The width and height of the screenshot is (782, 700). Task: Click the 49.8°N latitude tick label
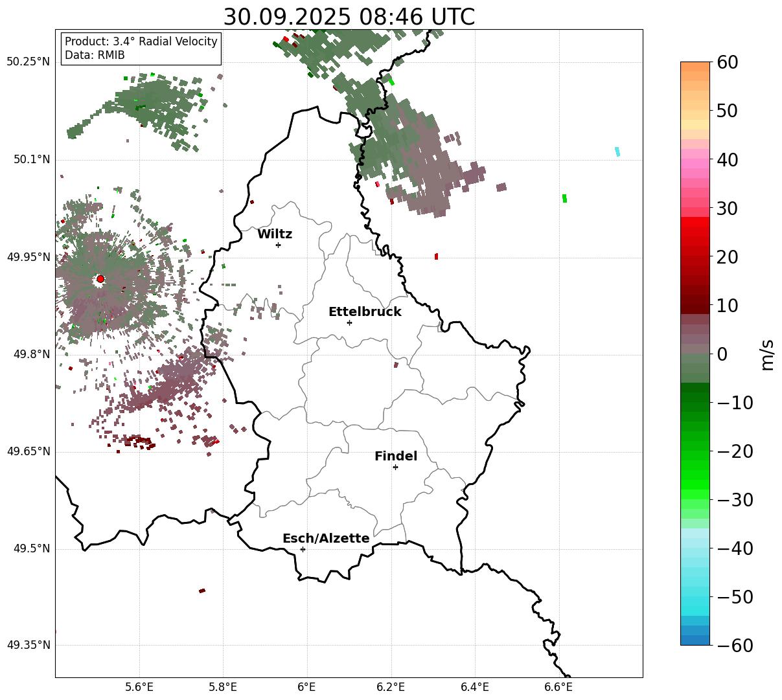31,354
